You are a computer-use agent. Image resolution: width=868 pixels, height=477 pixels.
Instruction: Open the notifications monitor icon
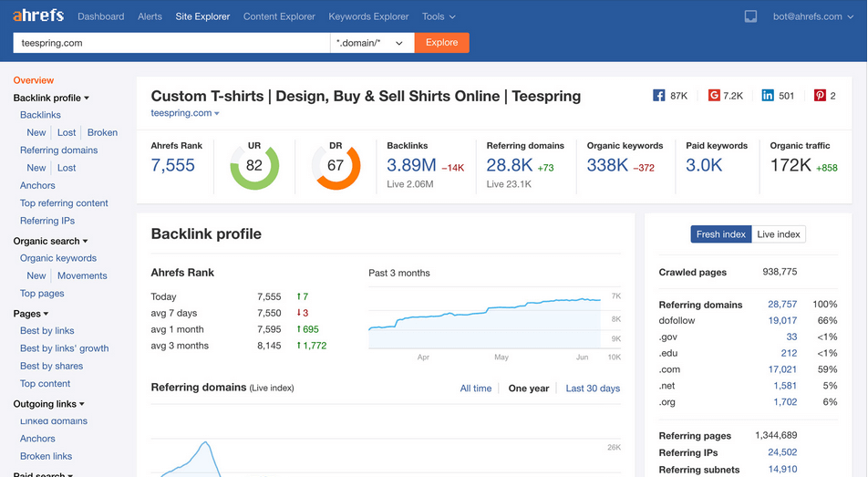point(750,16)
